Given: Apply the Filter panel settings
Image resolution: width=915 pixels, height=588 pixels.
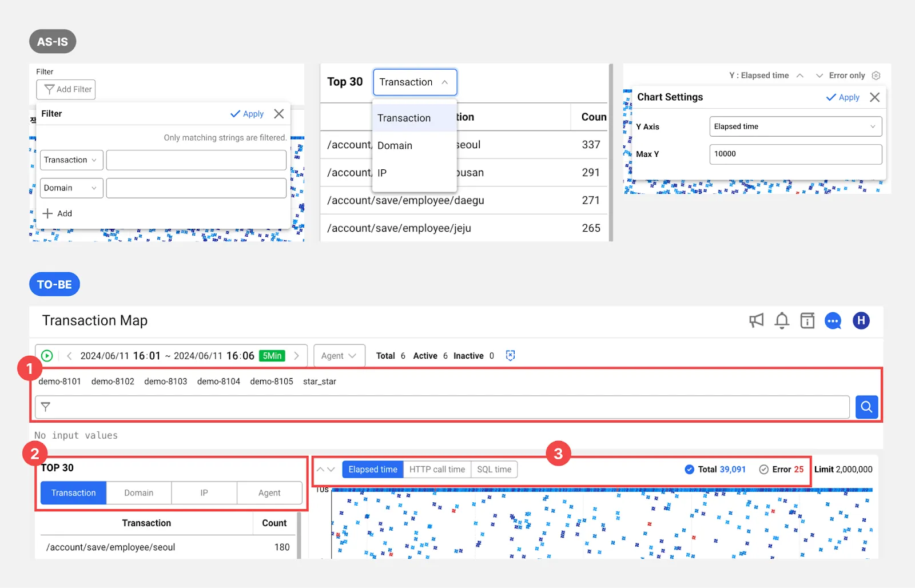Looking at the screenshot, I should [247, 114].
